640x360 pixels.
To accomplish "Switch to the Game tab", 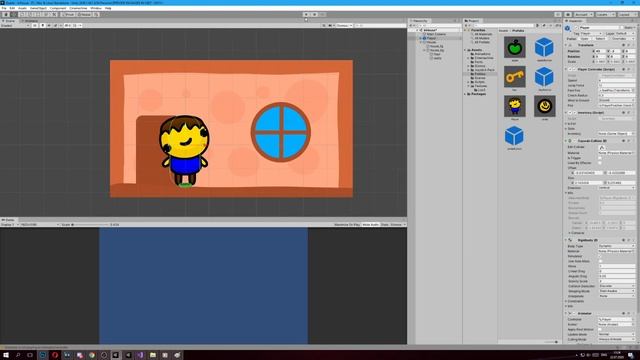I will coord(9,220).
